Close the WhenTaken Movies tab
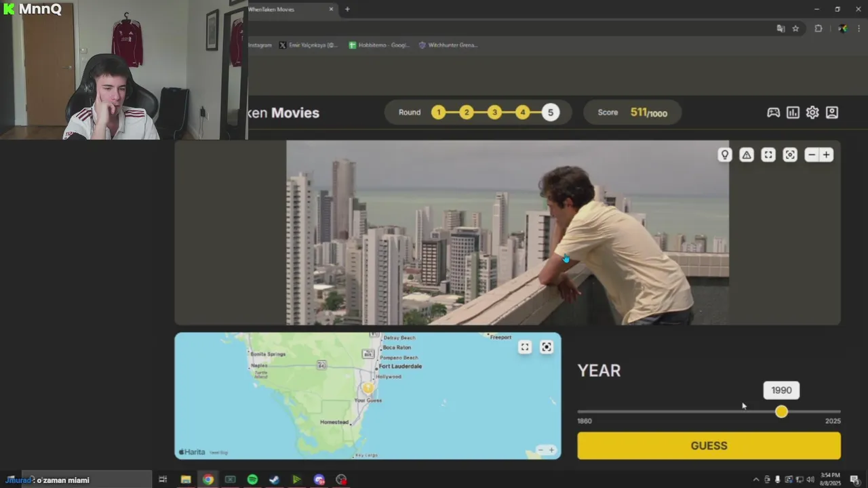Image resolution: width=868 pixels, height=488 pixels. 332,9
